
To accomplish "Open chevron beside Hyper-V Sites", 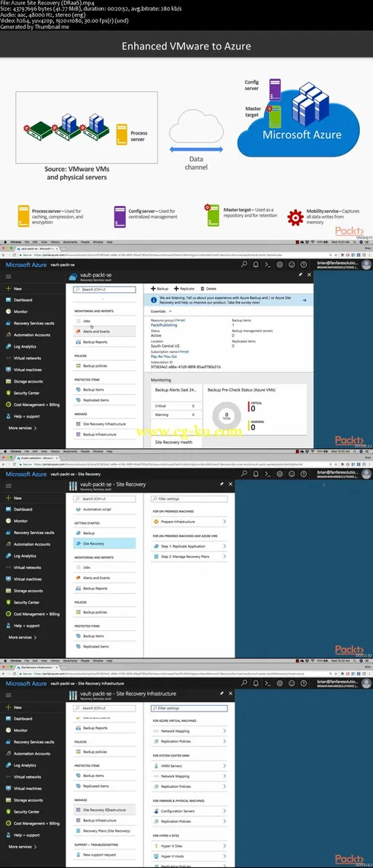I will [x=224, y=846].
